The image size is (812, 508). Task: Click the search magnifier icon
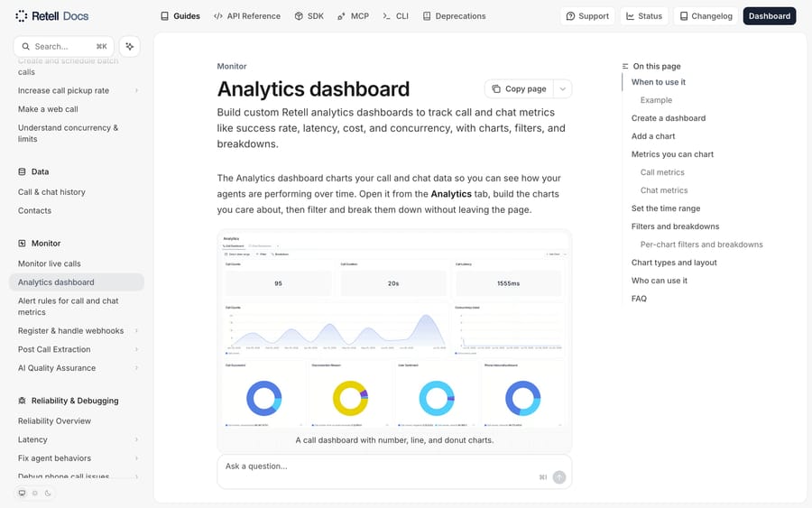click(x=25, y=47)
